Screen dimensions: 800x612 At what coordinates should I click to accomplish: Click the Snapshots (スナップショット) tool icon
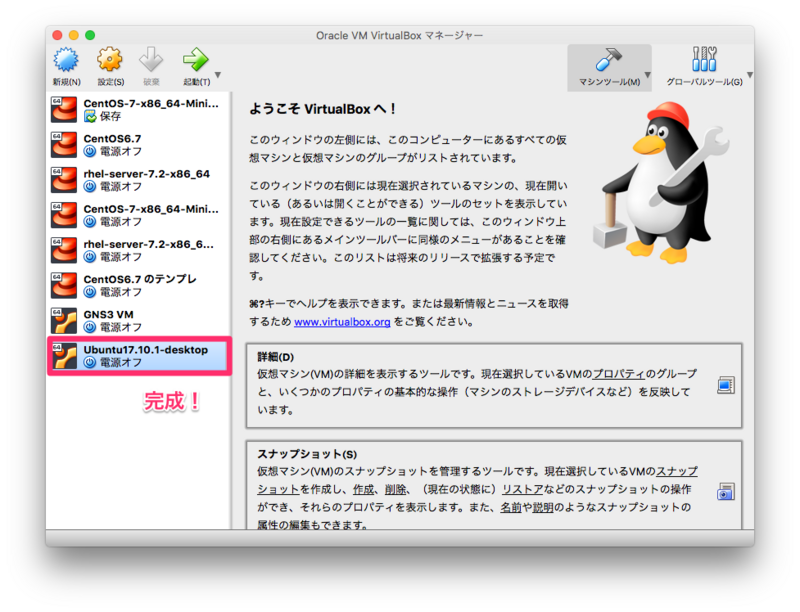[726, 492]
